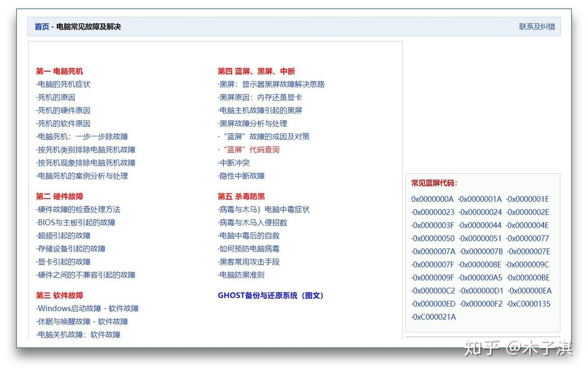Open 电脑死机：一步一步除故障 link
This screenshot has width=588, height=372.
pyautogui.click(x=83, y=136)
